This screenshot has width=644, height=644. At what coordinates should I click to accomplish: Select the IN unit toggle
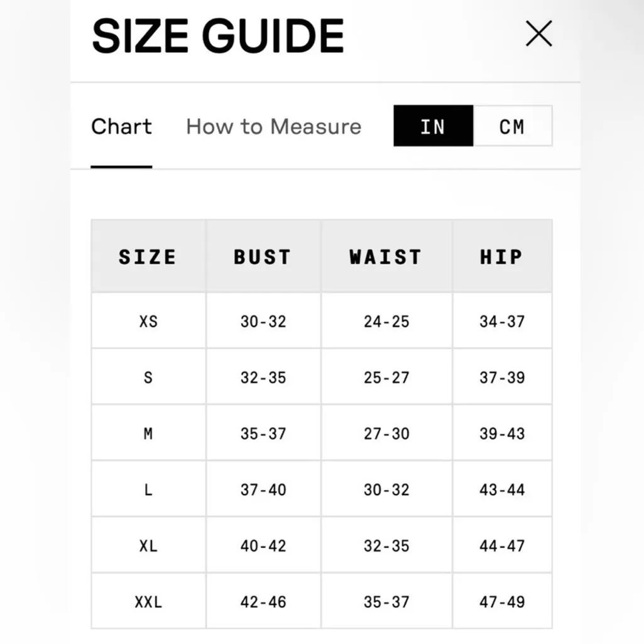[433, 126]
